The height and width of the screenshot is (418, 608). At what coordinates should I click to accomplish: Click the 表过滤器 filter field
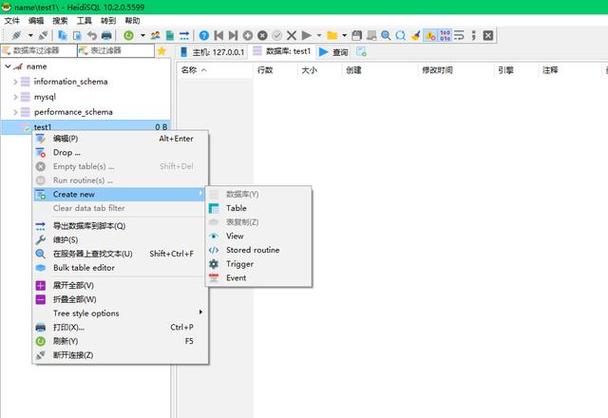click(x=116, y=50)
